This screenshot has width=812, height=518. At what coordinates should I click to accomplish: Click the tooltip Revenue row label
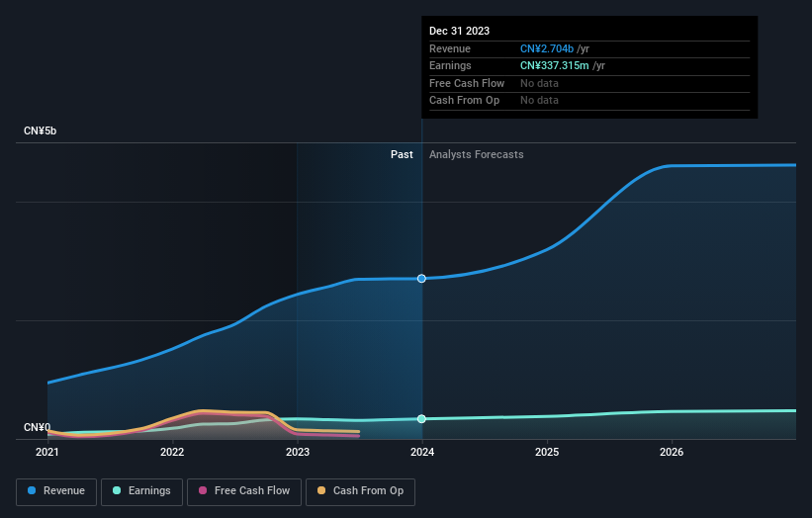point(449,48)
